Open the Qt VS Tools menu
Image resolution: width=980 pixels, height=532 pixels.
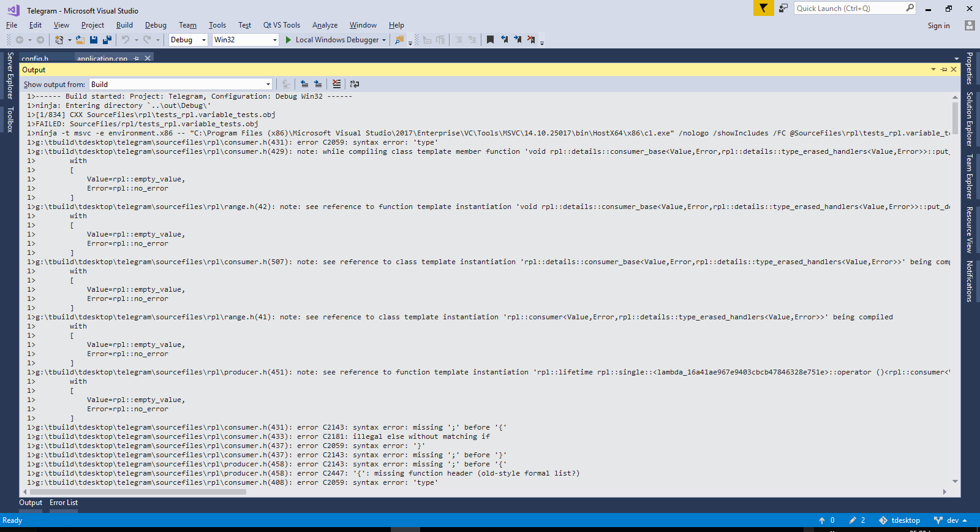tap(282, 25)
